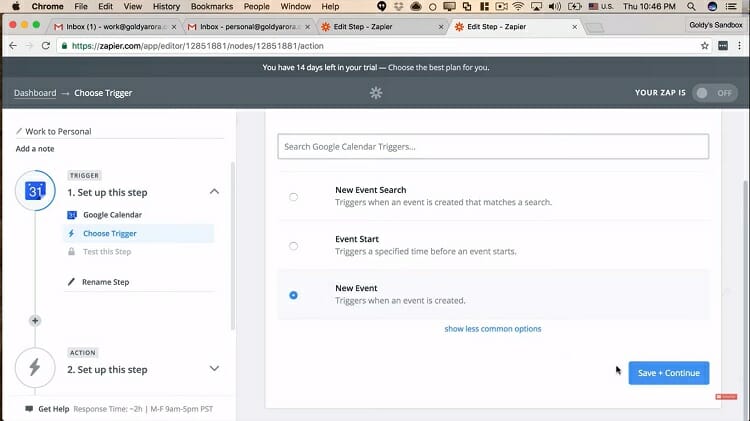The height and width of the screenshot is (421, 750).
Task: Open Help menu
Action: pos(330,7)
